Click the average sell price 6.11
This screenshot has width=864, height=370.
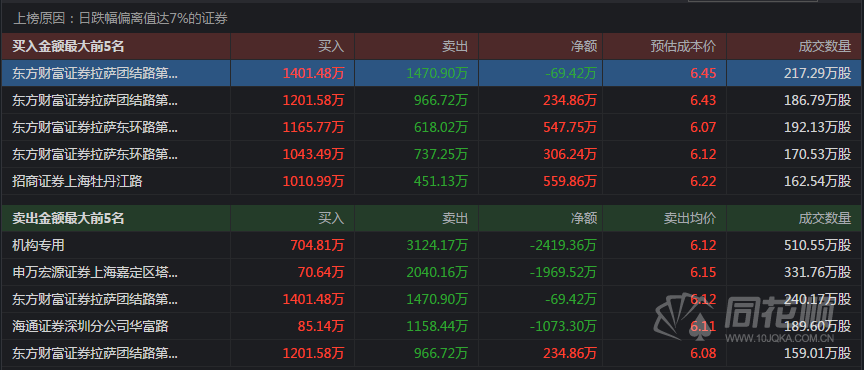(703, 326)
